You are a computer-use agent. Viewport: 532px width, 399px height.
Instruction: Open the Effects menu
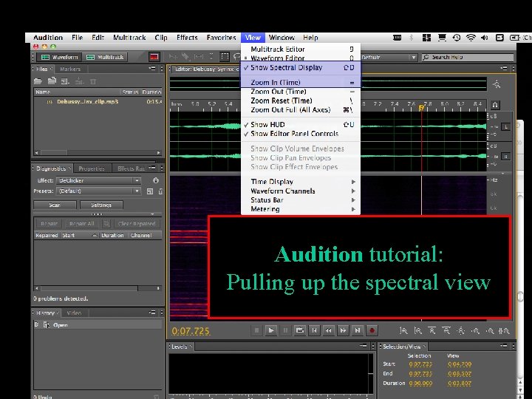[187, 38]
